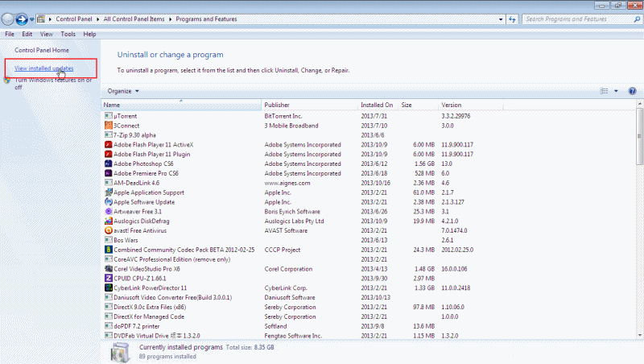Click the 3Connect program icon

coord(109,126)
